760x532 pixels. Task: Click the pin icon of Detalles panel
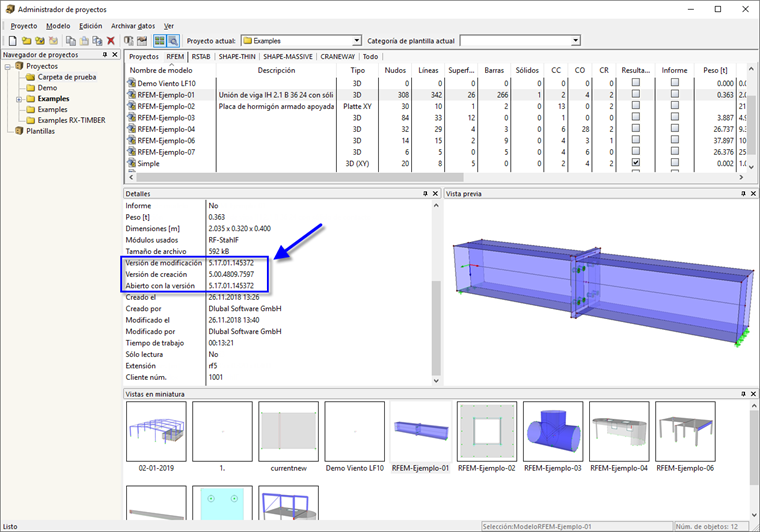[425, 194]
